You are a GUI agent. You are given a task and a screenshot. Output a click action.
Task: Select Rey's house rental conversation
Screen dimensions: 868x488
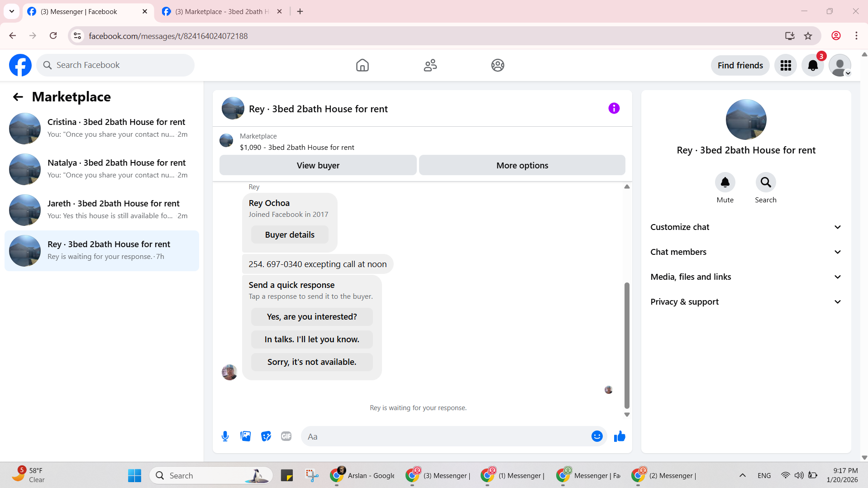pos(102,251)
